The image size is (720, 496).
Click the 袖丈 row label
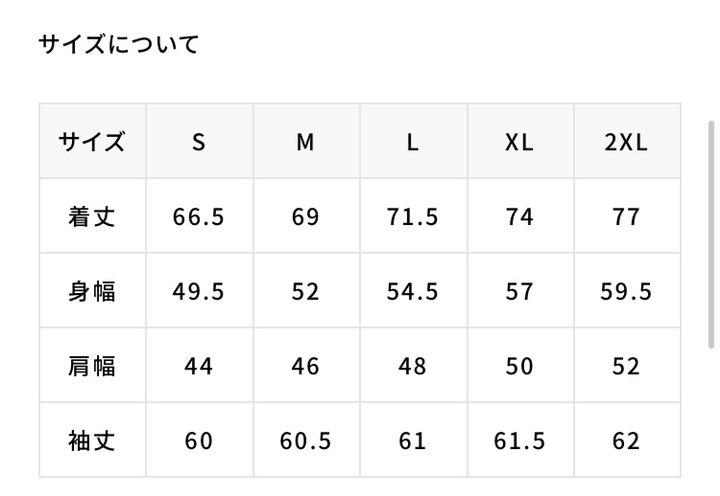pos(92,440)
